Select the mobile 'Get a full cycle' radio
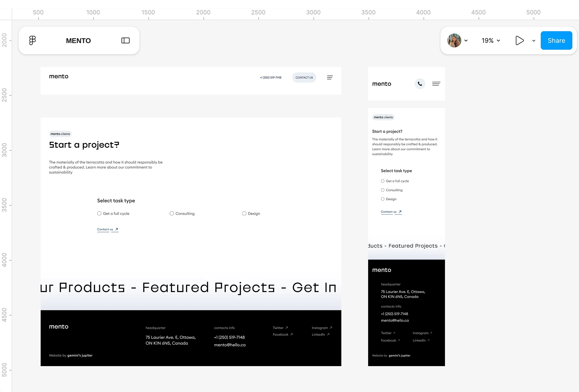Screen dimensions: 579x392 click(x=383, y=181)
